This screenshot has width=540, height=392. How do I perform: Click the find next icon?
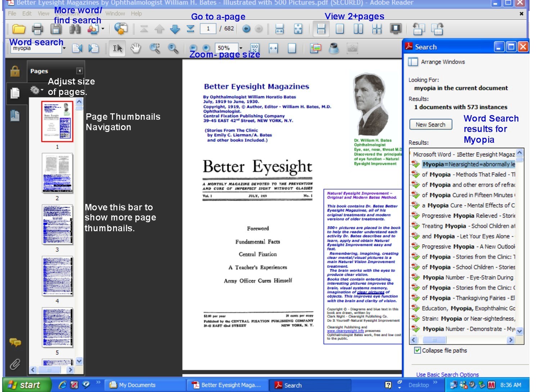click(x=94, y=48)
